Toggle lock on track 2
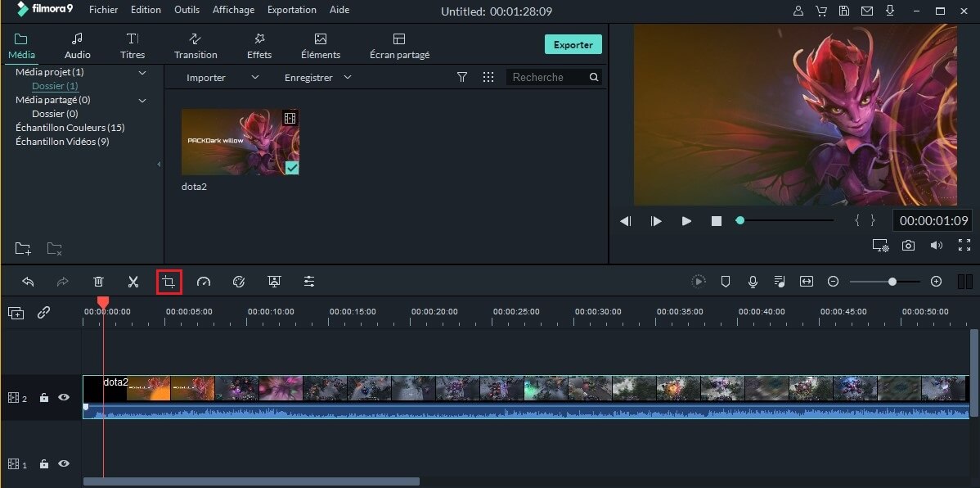 pyautogui.click(x=43, y=397)
